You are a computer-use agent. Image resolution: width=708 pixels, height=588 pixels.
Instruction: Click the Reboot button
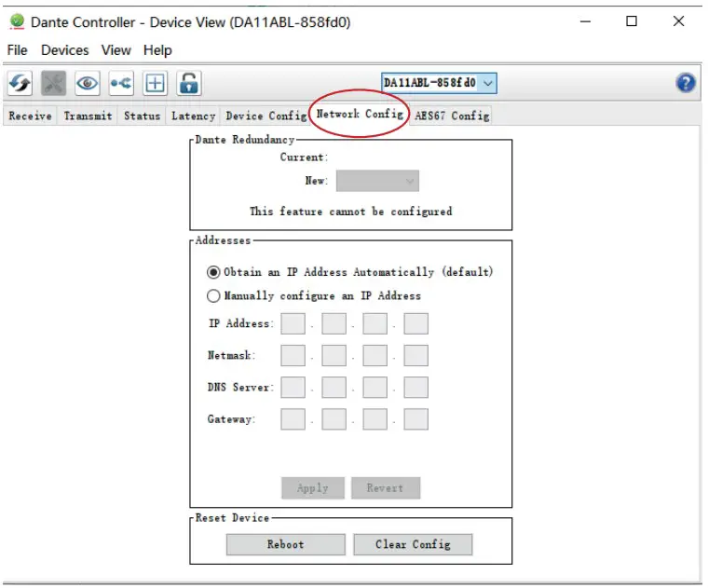[x=285, y=544]
